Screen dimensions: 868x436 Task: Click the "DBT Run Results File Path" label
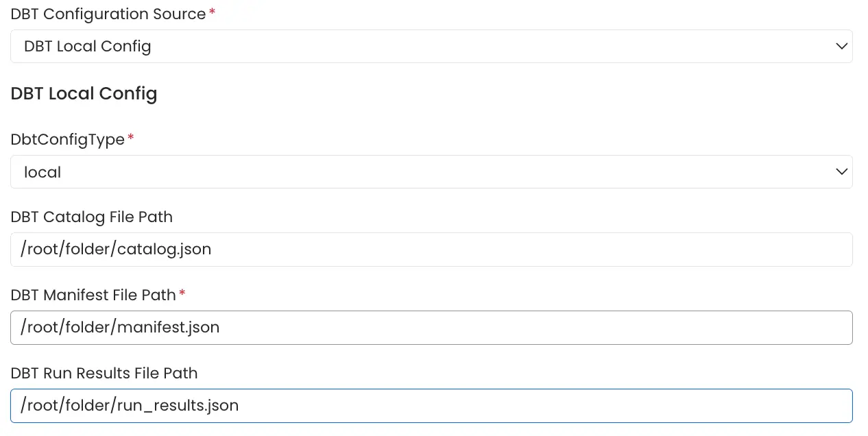[x=104, y=374]
